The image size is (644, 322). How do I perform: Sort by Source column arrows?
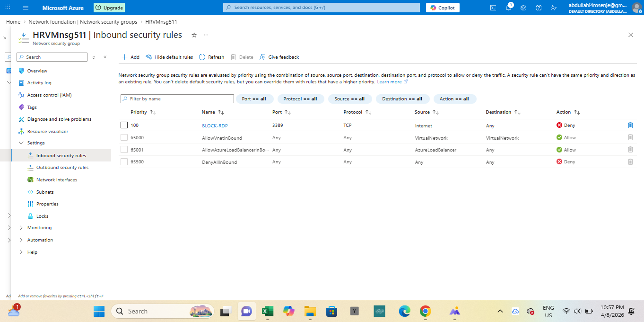coord(436,112)
